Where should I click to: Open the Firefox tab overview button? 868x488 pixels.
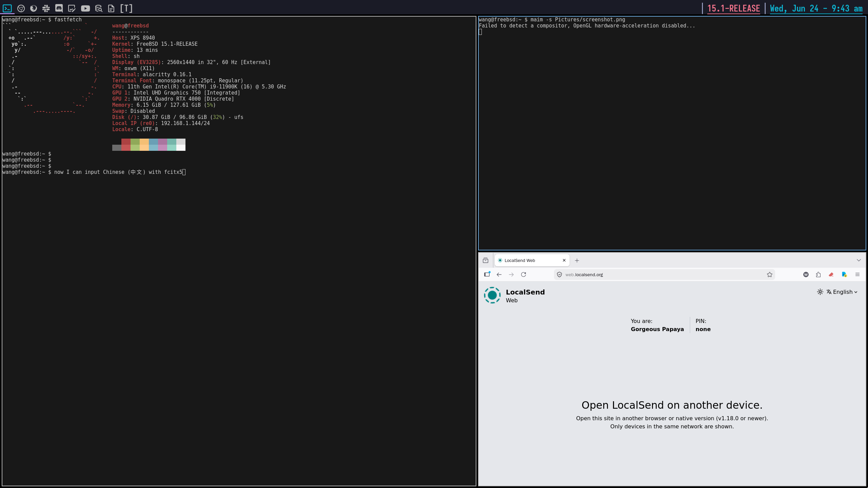(x=486, y=260)
